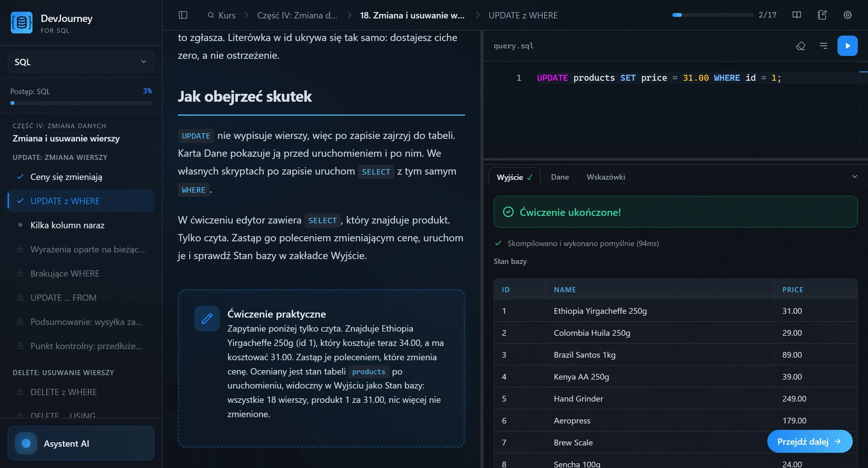The height and width of the screenshot is (468, 868).
Task: Click the Asystent AI blue circle icon
Action: [26, 443]
